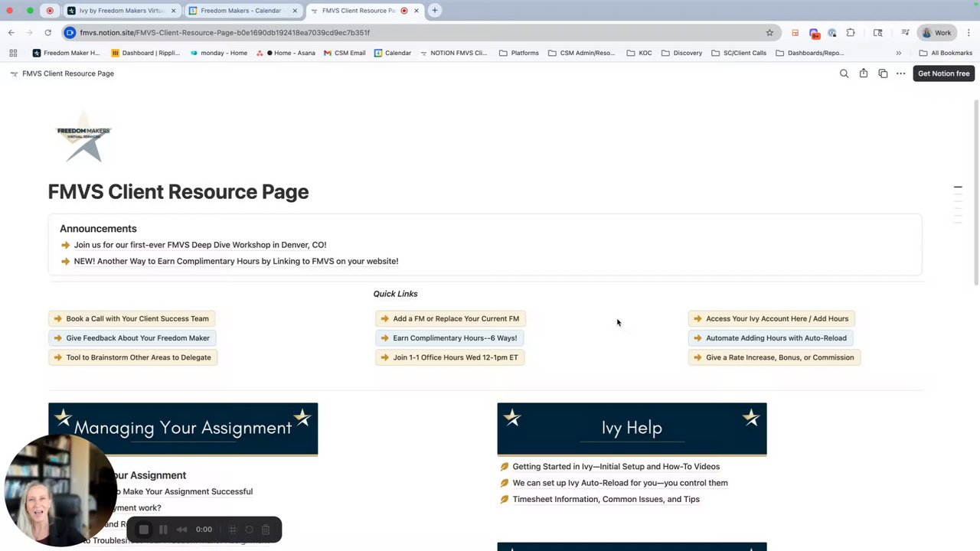Viewport: 980px width, 551px height.
Task: Duplicate the Notion page
Action: [x=883, y=73]
